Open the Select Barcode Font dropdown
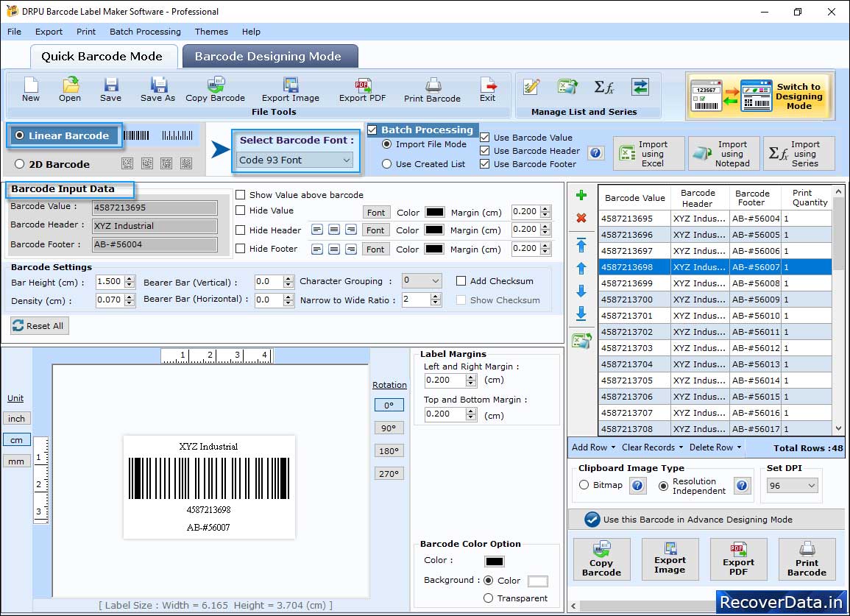Viewport: 850px width, 616px height. pos(295,160)
